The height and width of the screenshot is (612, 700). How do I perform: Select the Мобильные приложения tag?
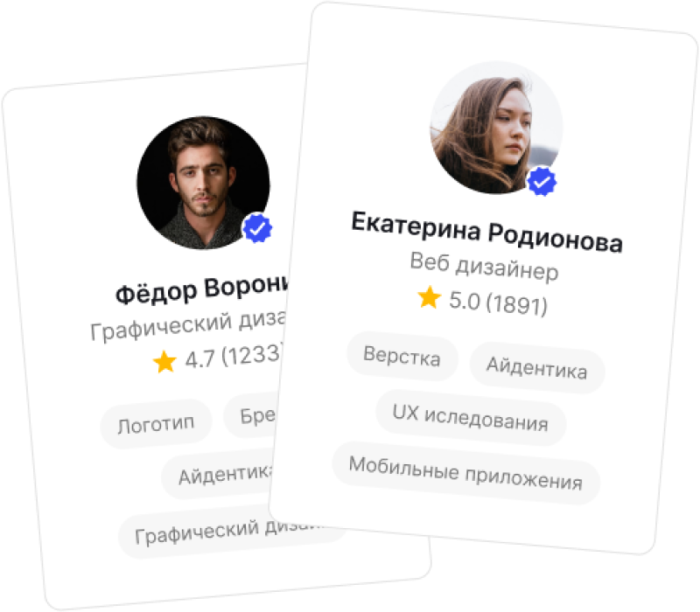[x=465, y=473]
